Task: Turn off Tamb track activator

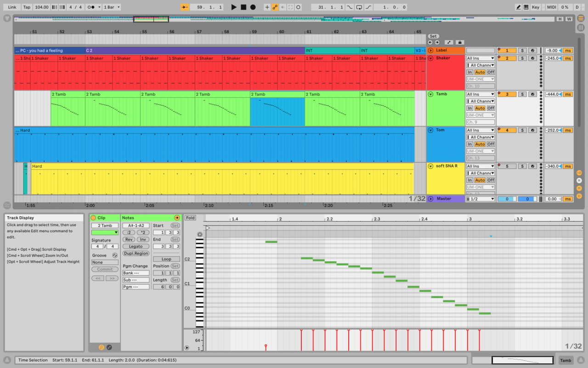Action: click(x=507, y=94)
